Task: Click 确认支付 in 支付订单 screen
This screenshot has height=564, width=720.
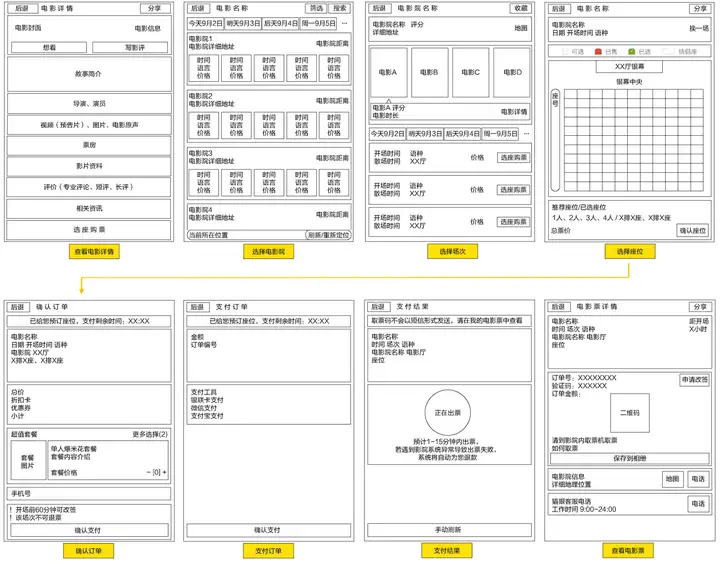Action: click(268, 530)
